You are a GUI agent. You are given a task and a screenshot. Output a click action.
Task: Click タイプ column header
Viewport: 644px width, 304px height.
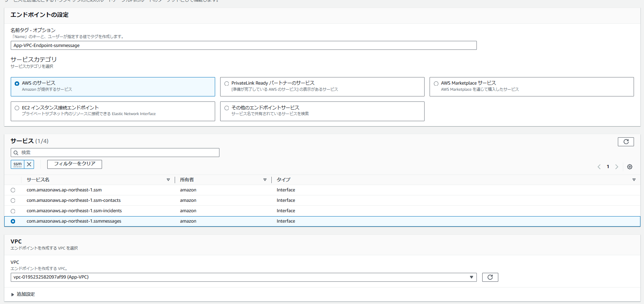(283, 180)
